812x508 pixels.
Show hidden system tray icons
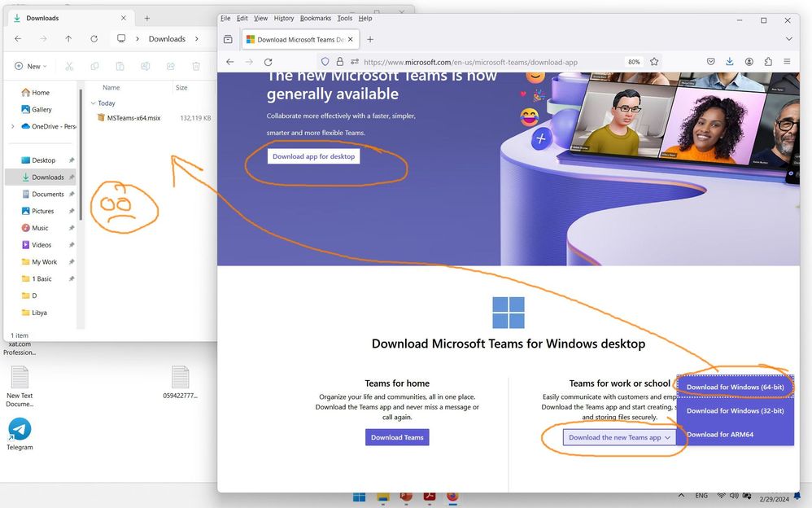click(682, 496)
